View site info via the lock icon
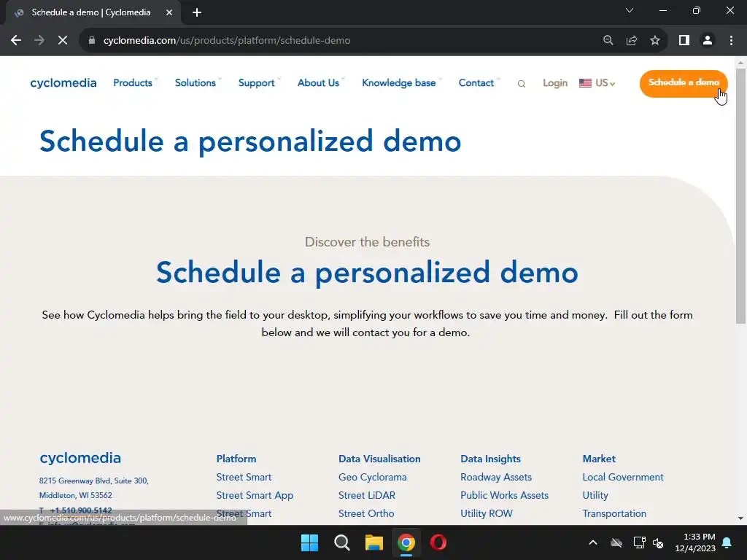The height and width of the screenshot is (560, 747). tap(92, 41)
